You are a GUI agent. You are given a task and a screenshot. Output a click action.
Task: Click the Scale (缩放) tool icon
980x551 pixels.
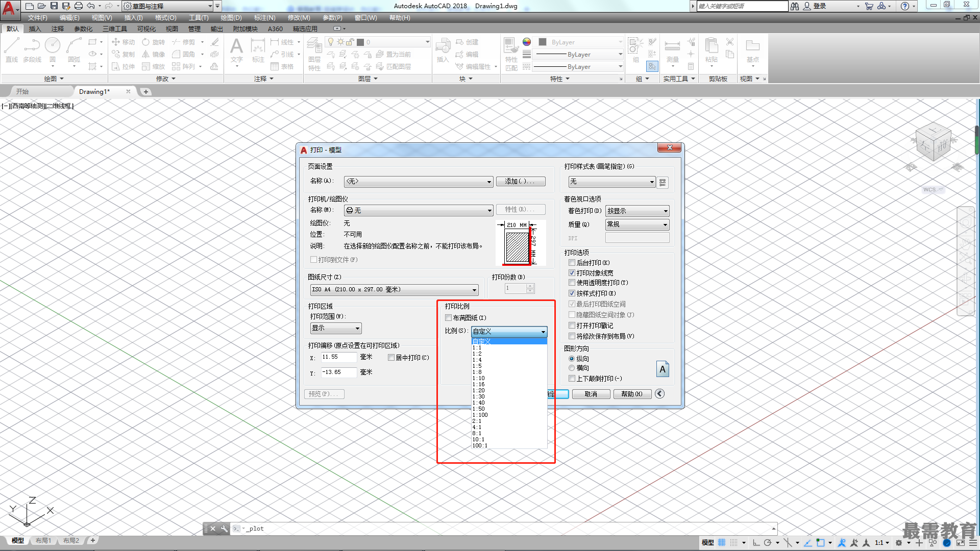[146, 66]
